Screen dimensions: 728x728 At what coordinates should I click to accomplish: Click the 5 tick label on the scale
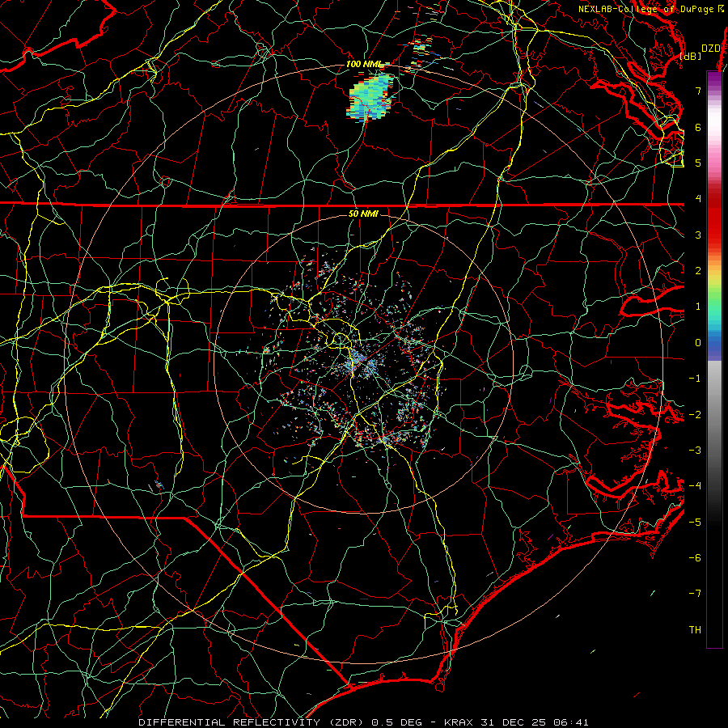pos(698,163)
